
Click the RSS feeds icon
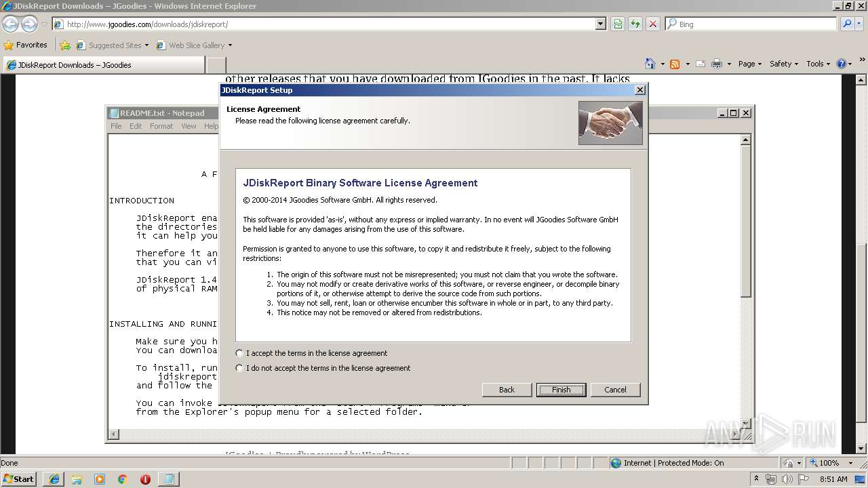tap(675, 64)
